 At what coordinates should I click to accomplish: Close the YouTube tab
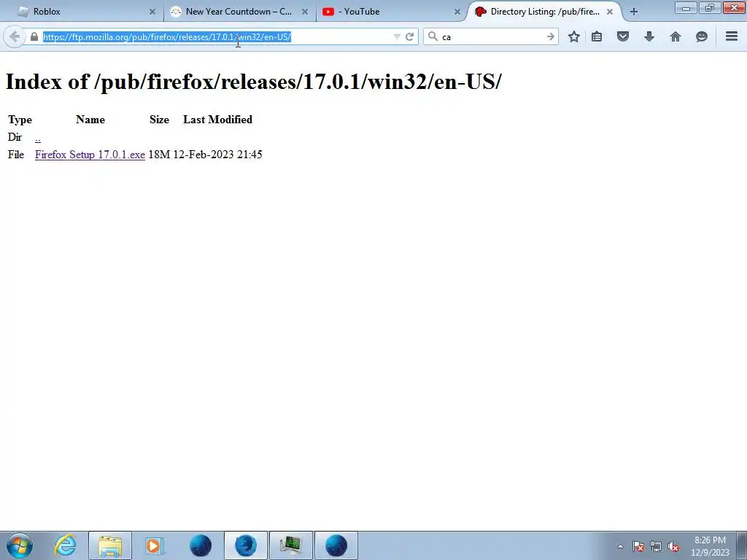pos(457,12)
